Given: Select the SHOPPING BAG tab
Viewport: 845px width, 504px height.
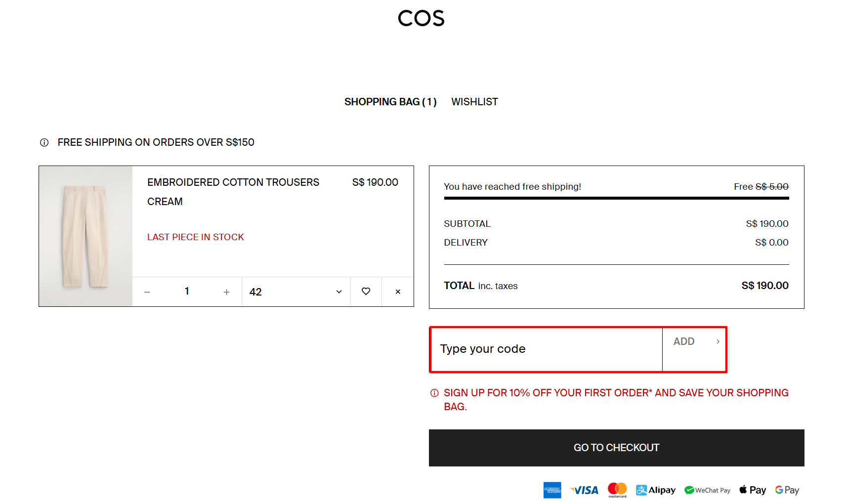Looking at the screenshot, I should tap(391, 102).
